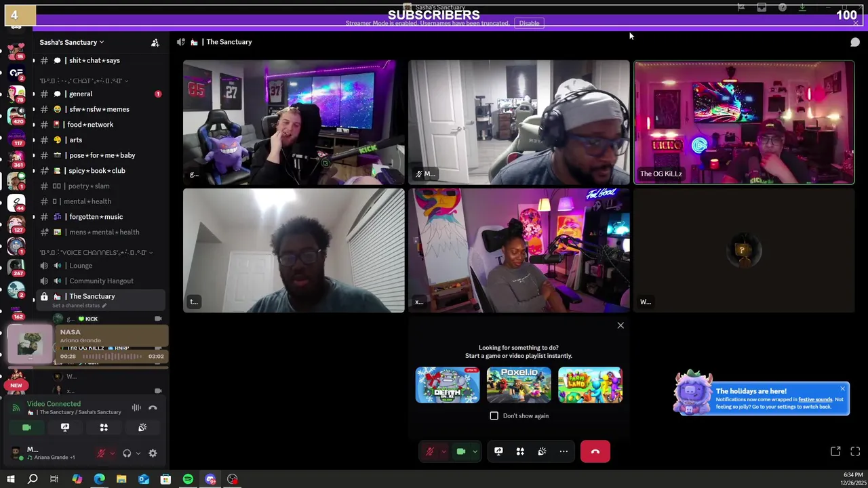Disconnect using sidebar phone icon
Screen dimensions: 868x488
coord(153,407)
